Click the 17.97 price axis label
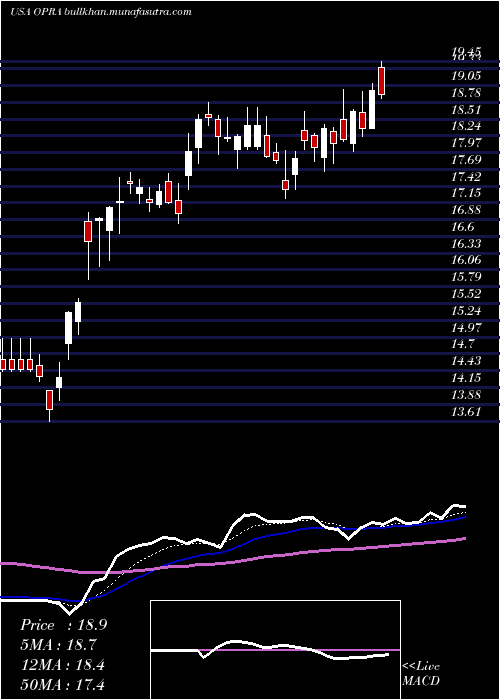Image resolution: width=500 pixels, height=700 pixels. coord(466,143)
